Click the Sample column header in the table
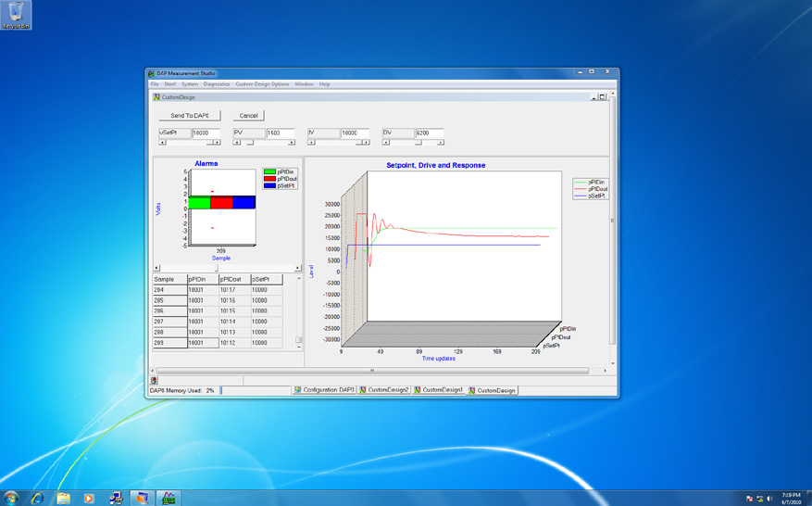Viewport: 812px width, 506px height. pyautogui.click(x=169, y=280)
